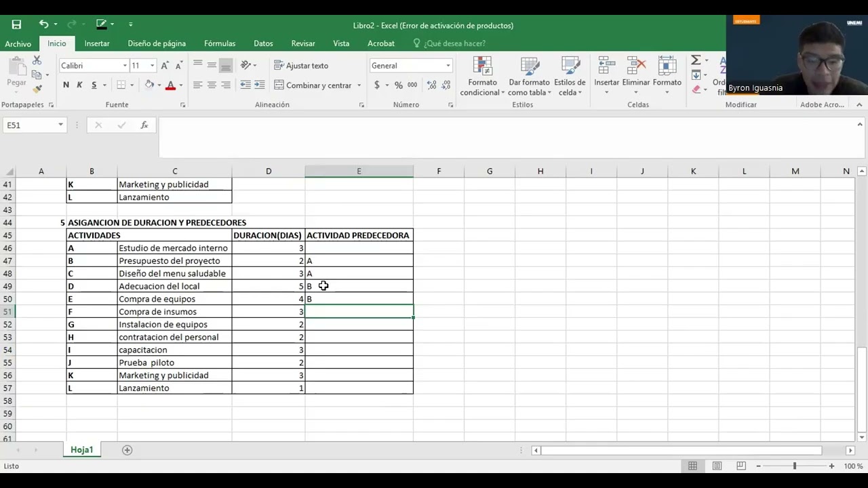Viewport: 868px width, 488px height.
Task: Click the Name Box showing E51
Action: click(x=30, y=125)
